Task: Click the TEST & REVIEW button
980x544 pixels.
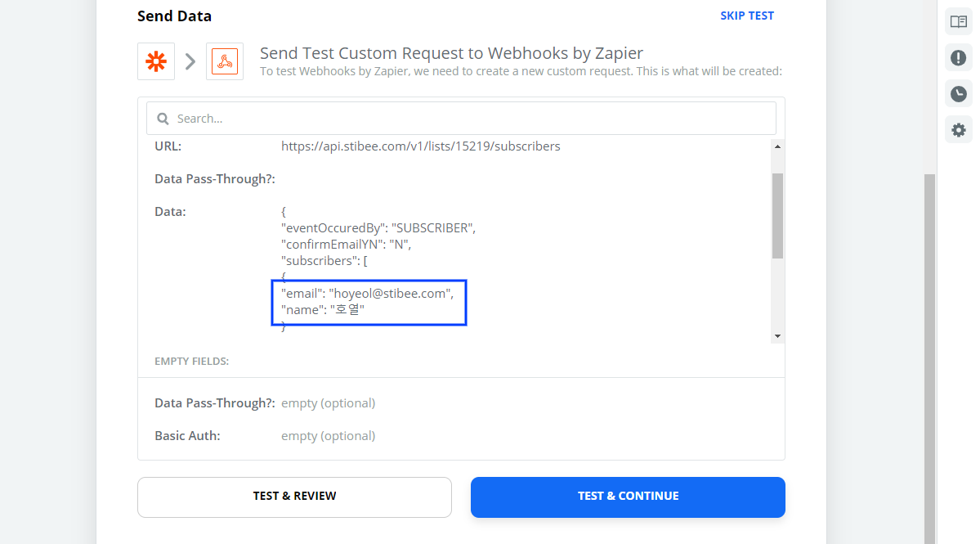Action: [x=294, y=497]
